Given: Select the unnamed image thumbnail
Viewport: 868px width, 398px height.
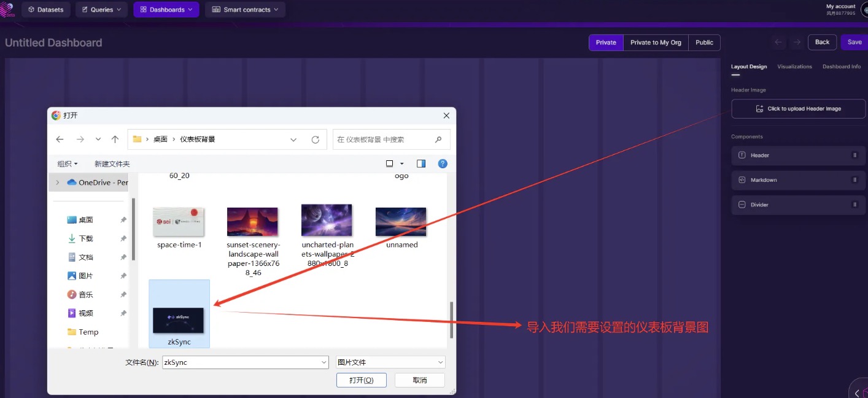Looking at the screenshot, I should point(401,222).
